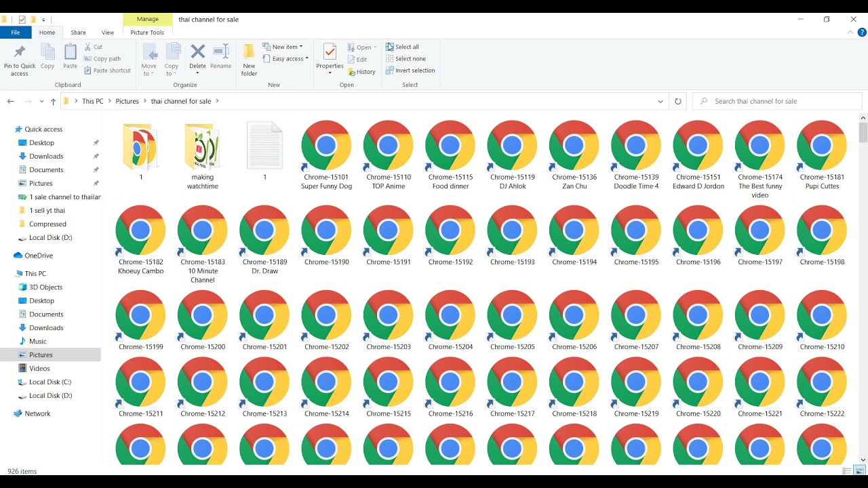The height and width of the screenshot is (488, 868).
Task: Switch to the Share ribbon tab
Action: click(x=79, y=33)
